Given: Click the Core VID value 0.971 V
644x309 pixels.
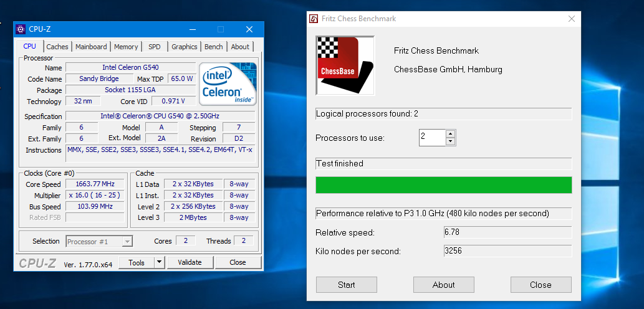Looking at the screenshot, I should (x=174, y=101).
